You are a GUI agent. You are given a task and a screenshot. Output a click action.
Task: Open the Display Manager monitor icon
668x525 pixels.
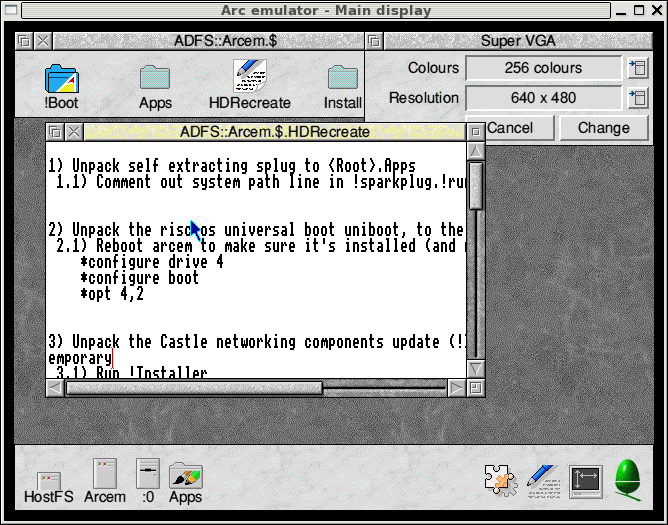pos(586,482)
